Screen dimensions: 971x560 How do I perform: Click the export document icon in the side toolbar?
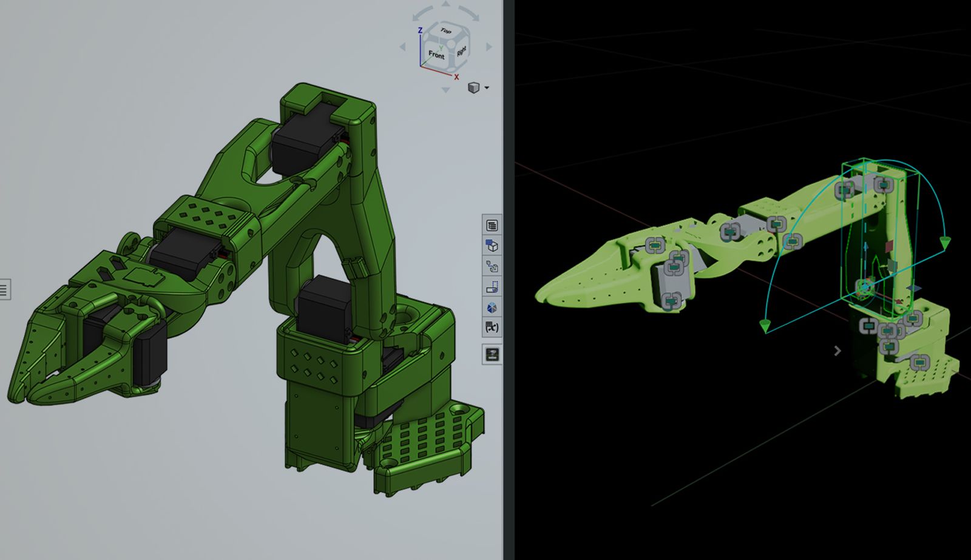coord(493,266)
